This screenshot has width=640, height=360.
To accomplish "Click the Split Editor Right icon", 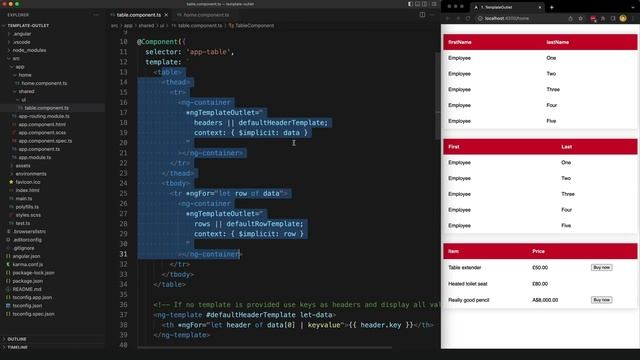I will (x=422, y=15).
